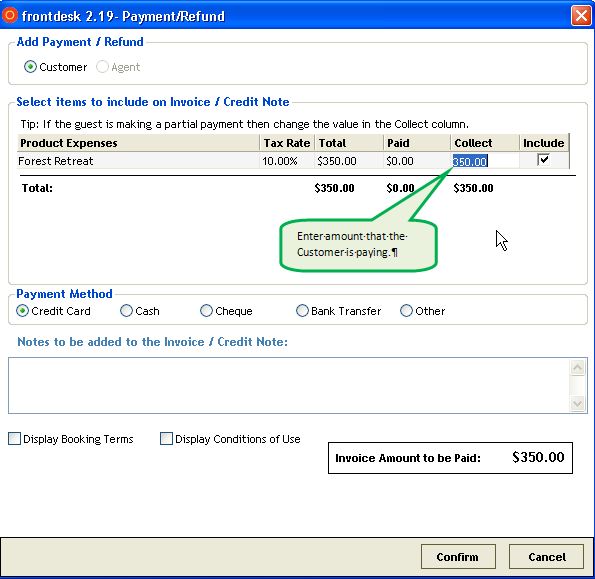The width and height of the screenshot is (595, 579).
Task: Click the notes scrollbar down arrow
Action: click(x=578, y=403)
